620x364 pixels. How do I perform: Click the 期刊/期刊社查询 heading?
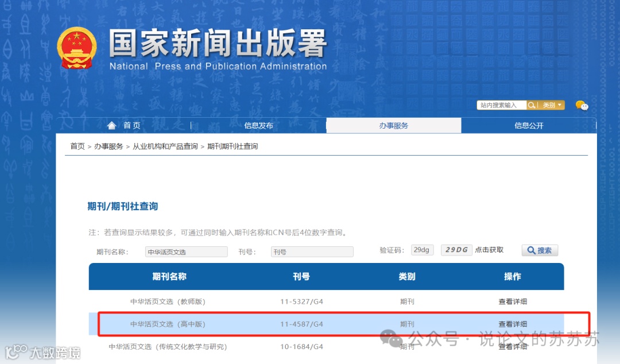pyautogui.click(x=123, y=206)
